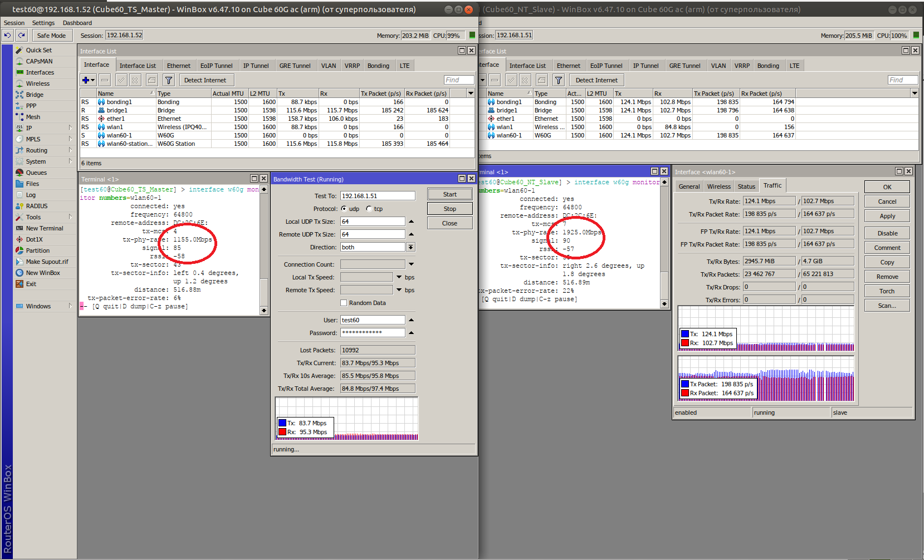
Task: Click Scan... in the wlan60-1 dialog
Action: pyautogui.click(x=887, y=306)
